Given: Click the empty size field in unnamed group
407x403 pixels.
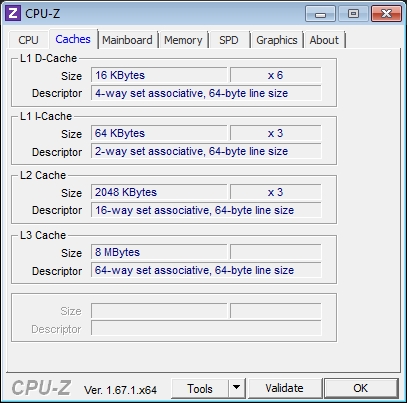Looking at the screenshot, I should tap(159, 311).
